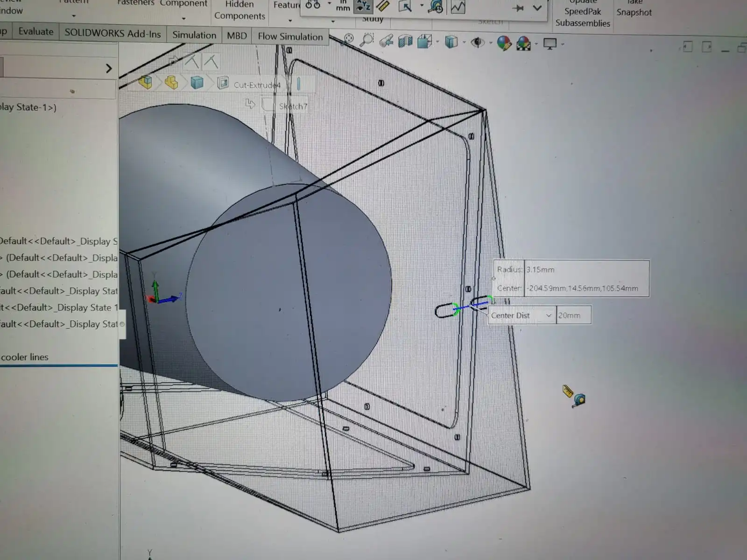Open dropdown next to Apply Scene
This screenshot has height=560, width=747.
536,44
